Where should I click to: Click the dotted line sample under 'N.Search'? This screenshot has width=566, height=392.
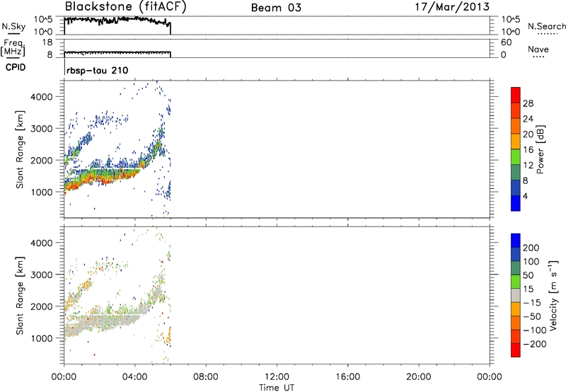point(548,33)
